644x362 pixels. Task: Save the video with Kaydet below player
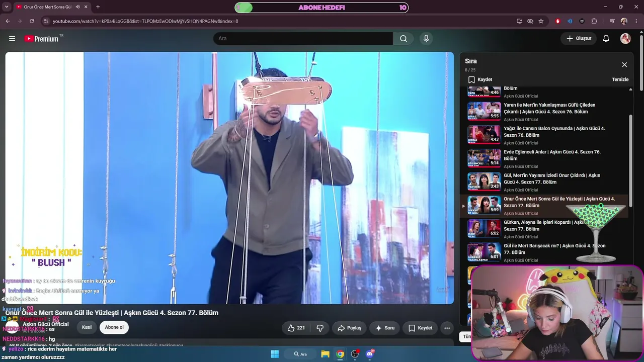[420, 328]
